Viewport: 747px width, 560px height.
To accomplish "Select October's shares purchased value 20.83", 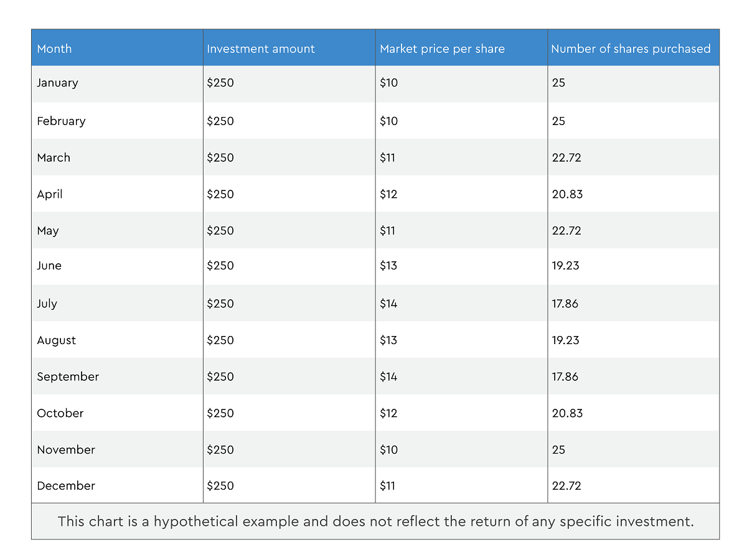I will coord(567,413).
